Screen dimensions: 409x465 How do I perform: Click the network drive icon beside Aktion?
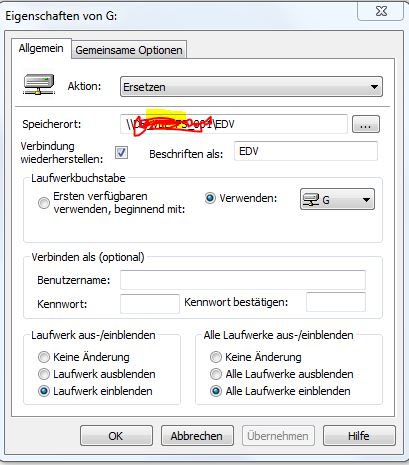(x=39, y=84)
